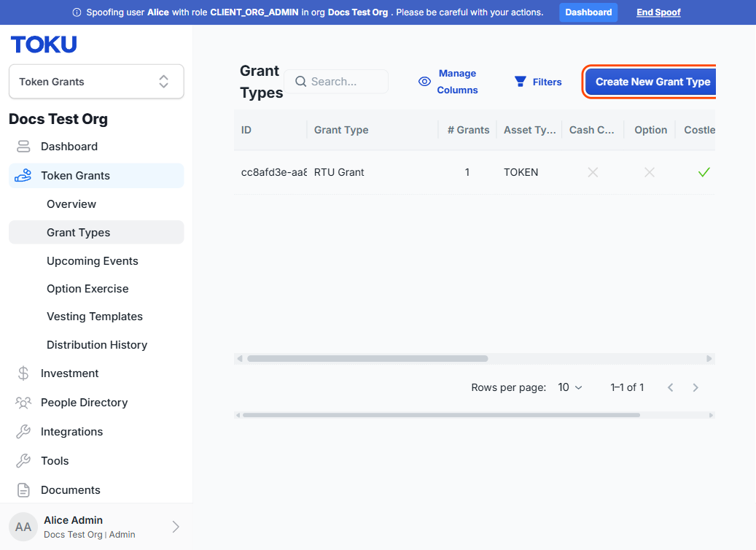Click 1–1 of 1 pagination text
The height and width of the screenshot is (550, 756).
tap(627, 387)
